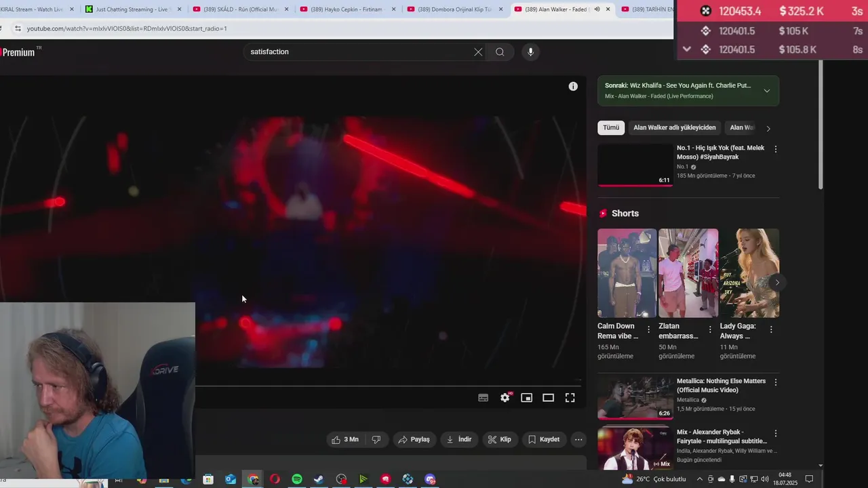This screenshot has width=868, height=488.
Task: Open YouTube Premium home logo
Action: pyautogui.click(x=20, y=52)
